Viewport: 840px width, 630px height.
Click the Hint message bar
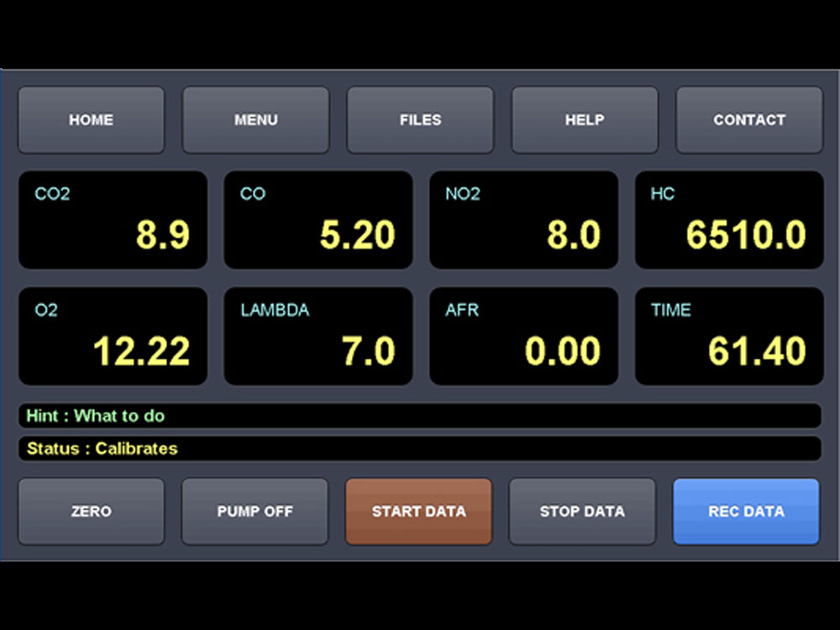[x=420, y=416]
